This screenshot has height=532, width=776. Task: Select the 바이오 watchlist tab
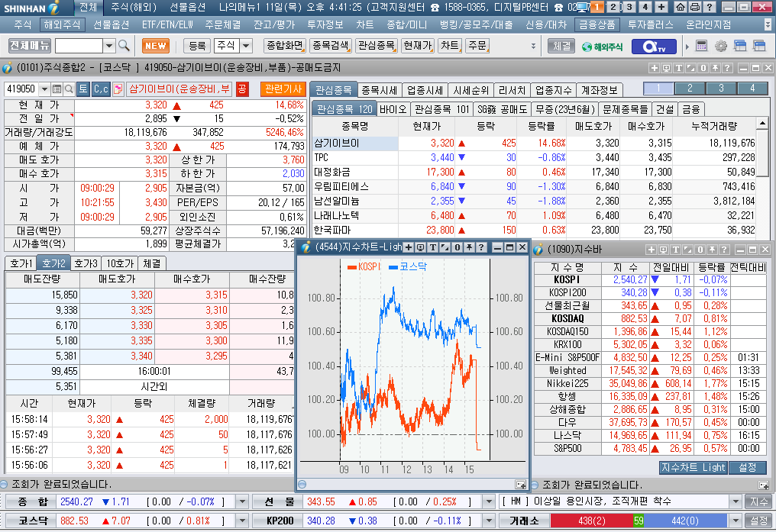click(x=393, y=109)
